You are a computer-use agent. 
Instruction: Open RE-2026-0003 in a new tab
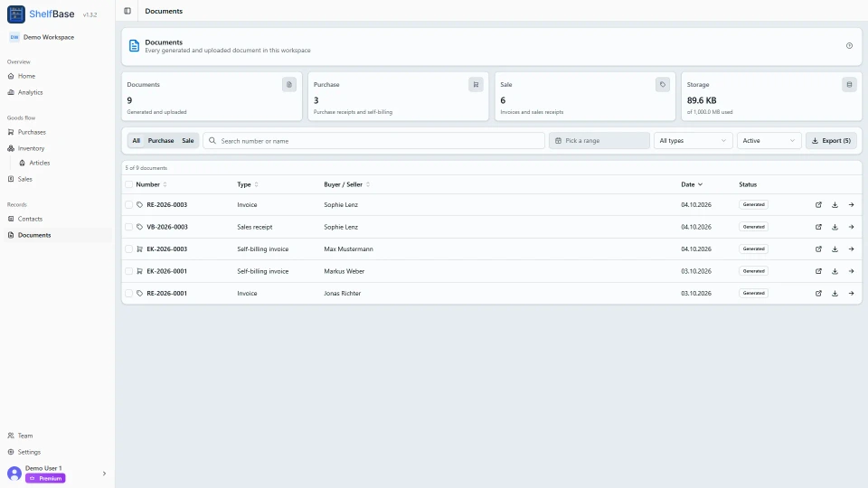pos(818,205)
